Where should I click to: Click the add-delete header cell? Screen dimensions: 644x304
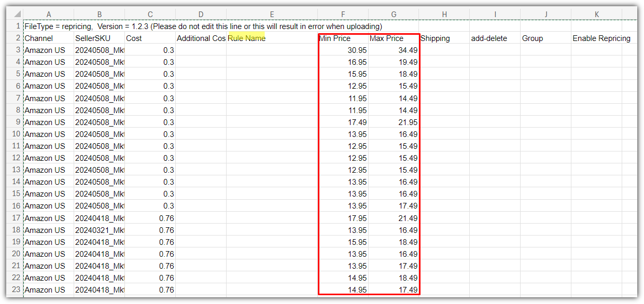(x=495, y=38)
